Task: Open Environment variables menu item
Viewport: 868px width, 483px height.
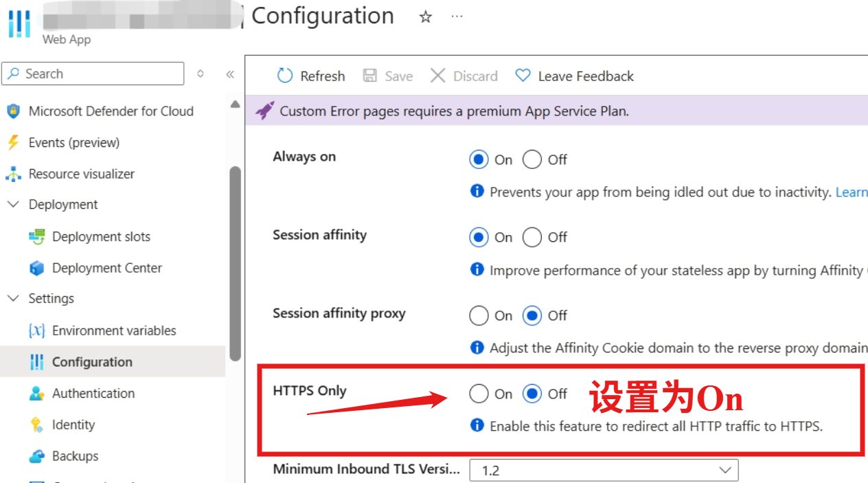Action: pos(114,330)
